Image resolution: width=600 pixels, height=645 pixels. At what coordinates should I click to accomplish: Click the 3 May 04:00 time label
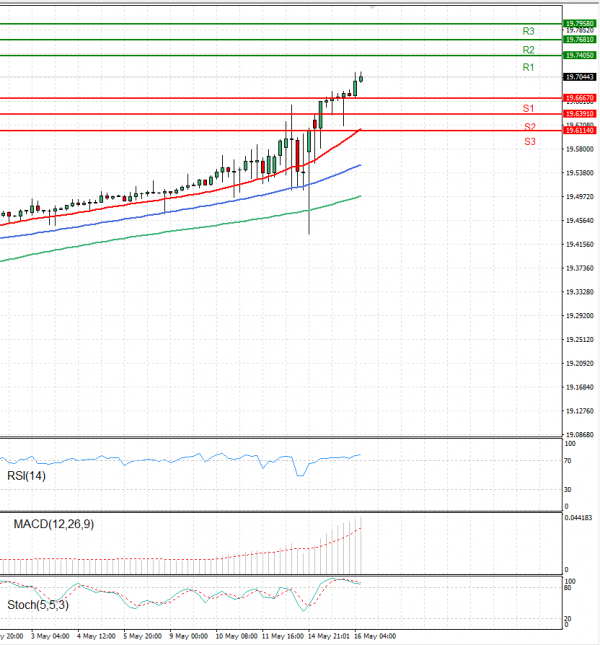pos(50,636)
